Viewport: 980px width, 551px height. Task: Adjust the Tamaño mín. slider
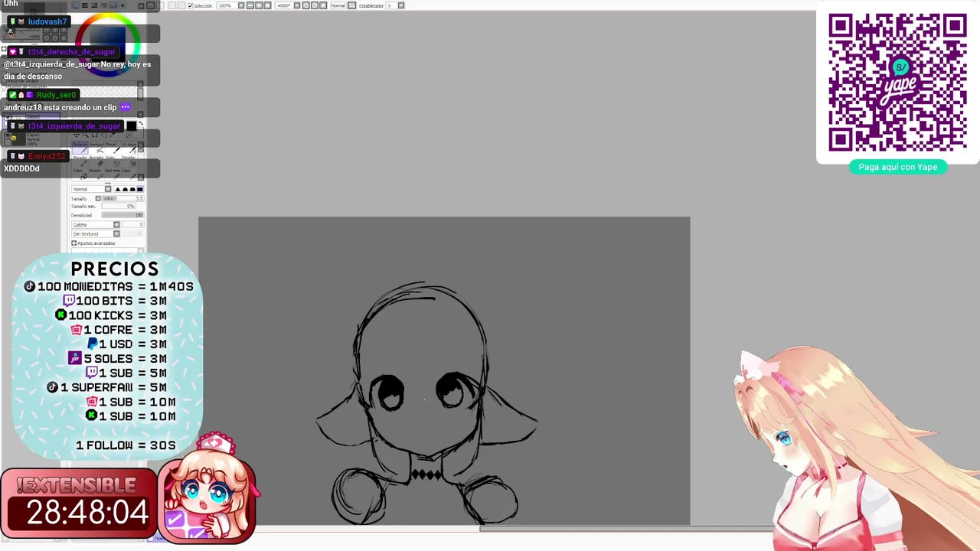pos(119,206)
